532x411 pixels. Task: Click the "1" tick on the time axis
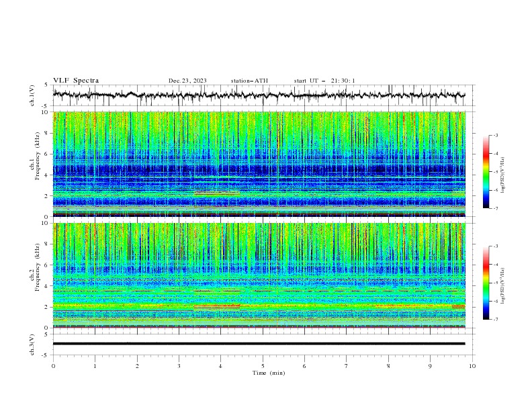(x=95, y=366)
